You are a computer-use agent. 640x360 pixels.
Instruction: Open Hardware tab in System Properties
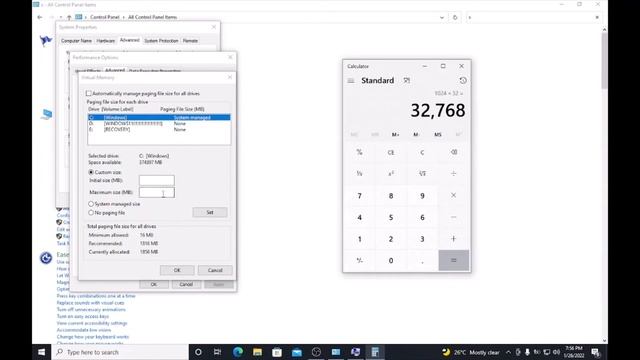click(106, 41)
